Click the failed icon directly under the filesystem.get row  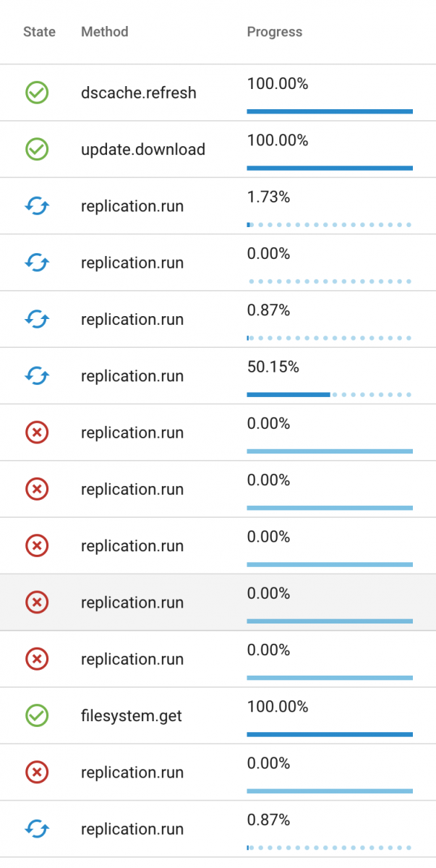click(x=37, y=773)
